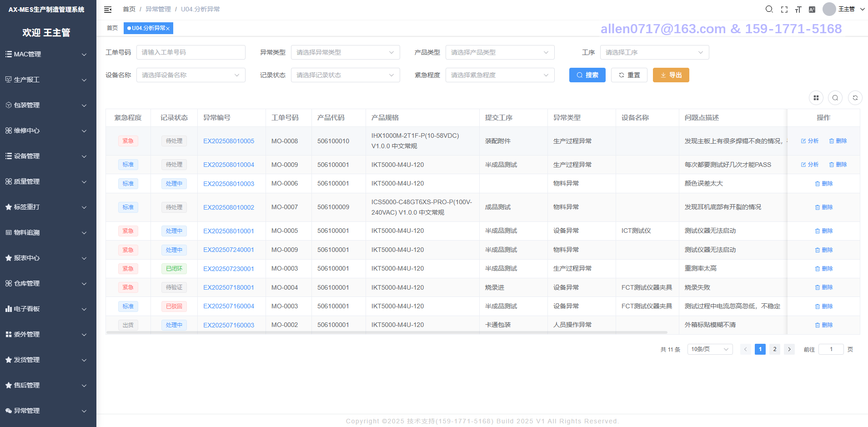The height and width of the screenshot is (427, 868).
Task: Click the 工单号码 input field
Action: [x=191, y=52]
